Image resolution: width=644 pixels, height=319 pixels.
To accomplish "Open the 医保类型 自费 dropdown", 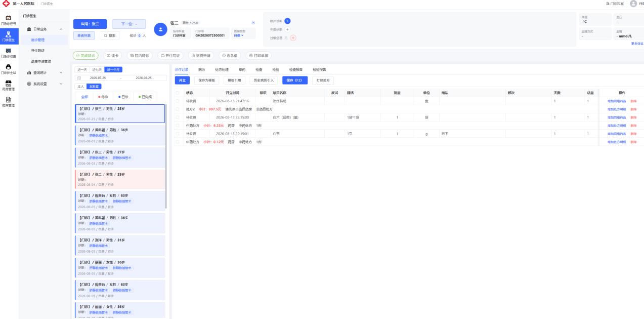I will click(239, 35).
